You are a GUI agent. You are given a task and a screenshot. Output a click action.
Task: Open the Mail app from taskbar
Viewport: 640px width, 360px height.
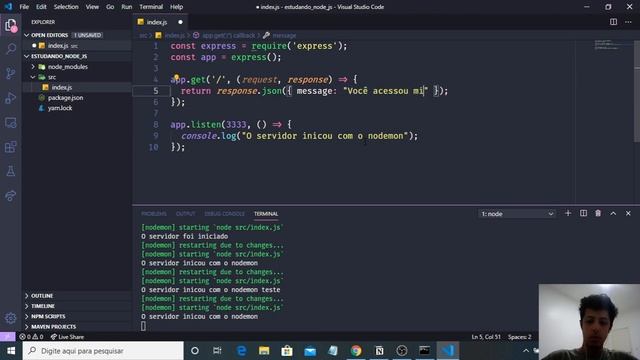[x=310, y=351]
